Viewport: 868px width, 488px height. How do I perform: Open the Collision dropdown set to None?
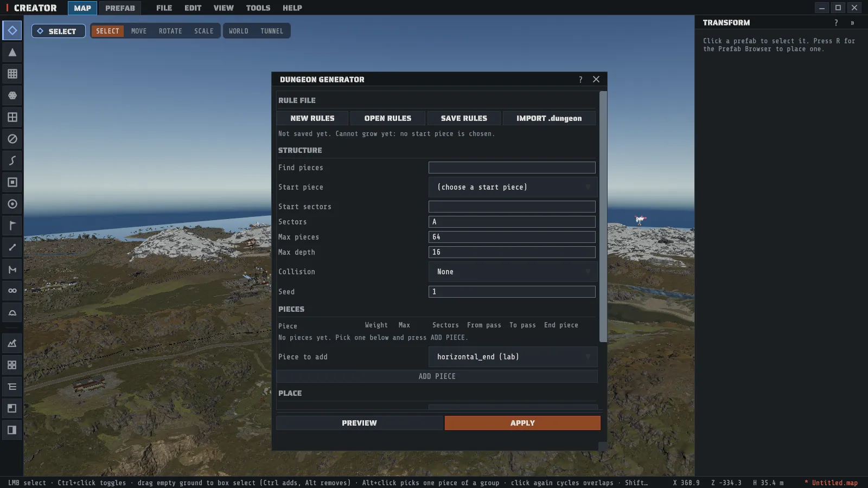point(513,272)
